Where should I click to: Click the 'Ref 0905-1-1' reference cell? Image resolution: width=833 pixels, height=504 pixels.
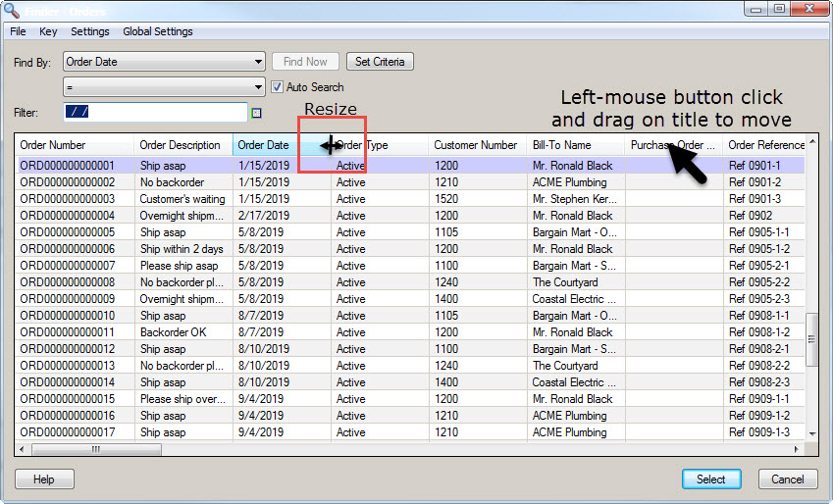[x=764, y=232]
